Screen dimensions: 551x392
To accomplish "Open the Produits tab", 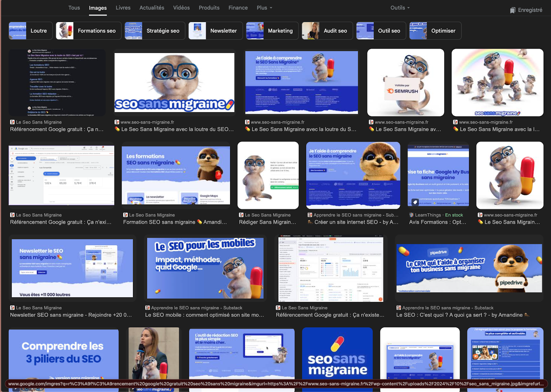I will [x=209, y=8].
